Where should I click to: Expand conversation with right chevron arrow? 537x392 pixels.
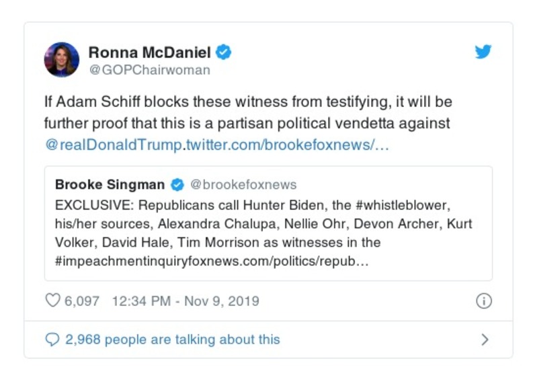coord(485,340)
